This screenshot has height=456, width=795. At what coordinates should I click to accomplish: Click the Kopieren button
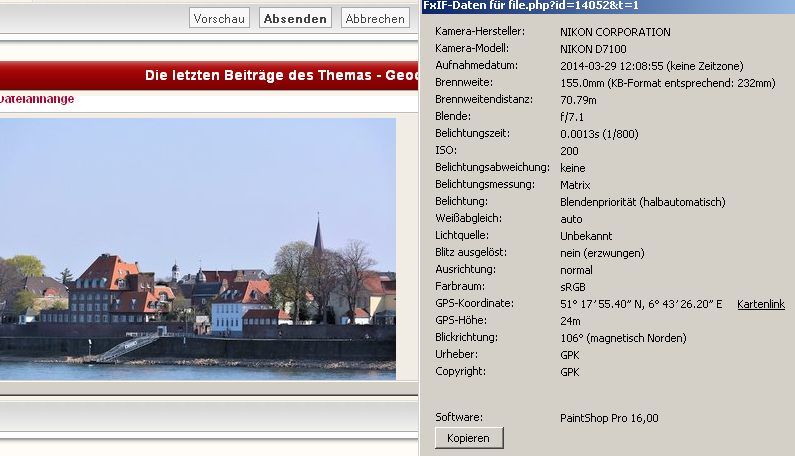pos(469,438)
